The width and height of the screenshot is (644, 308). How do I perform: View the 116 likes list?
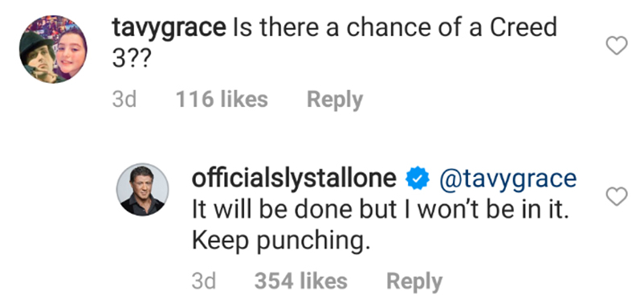(x=222, y=100)
